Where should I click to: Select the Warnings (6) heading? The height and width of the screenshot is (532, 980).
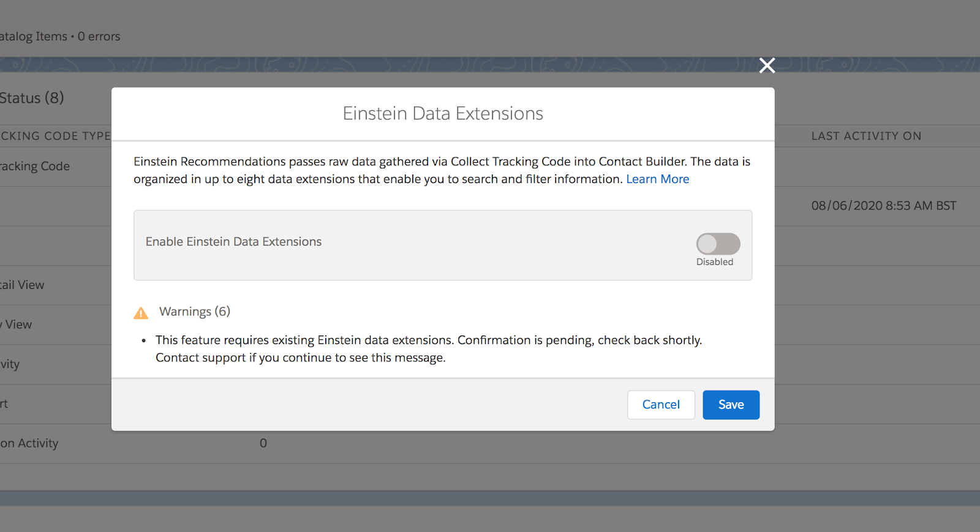(x=195, y=312)
